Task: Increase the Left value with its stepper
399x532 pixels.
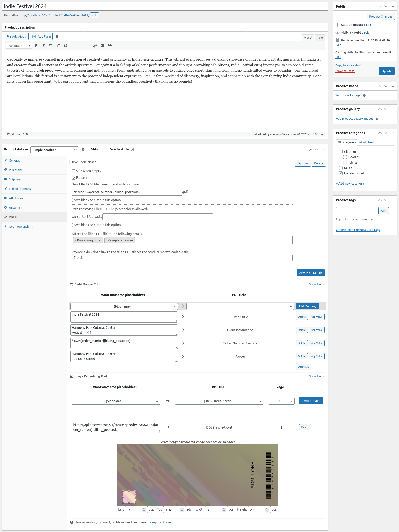Action: (x=143, y=508)
